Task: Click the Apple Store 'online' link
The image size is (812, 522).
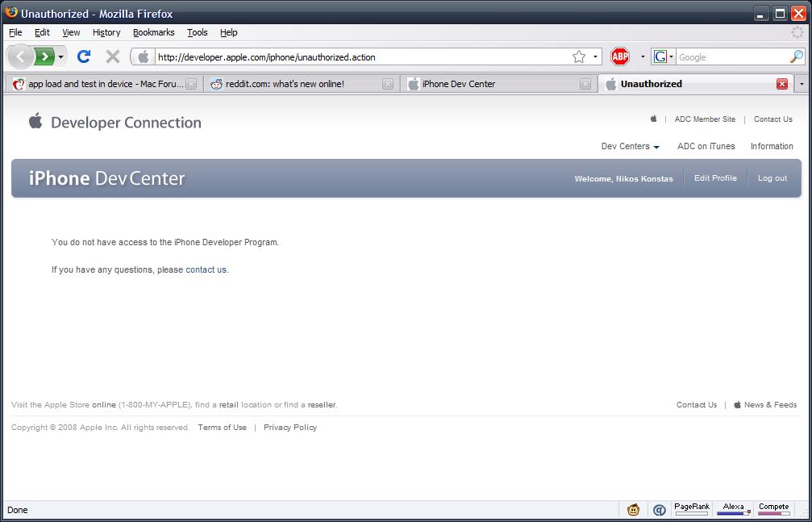Action: [x=103, y=405]
